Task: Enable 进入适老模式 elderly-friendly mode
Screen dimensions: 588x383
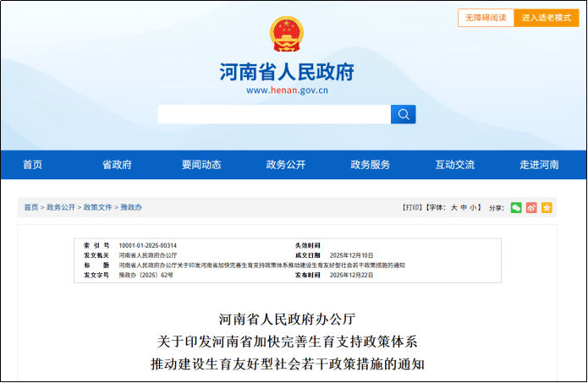Action: [546, 18]
